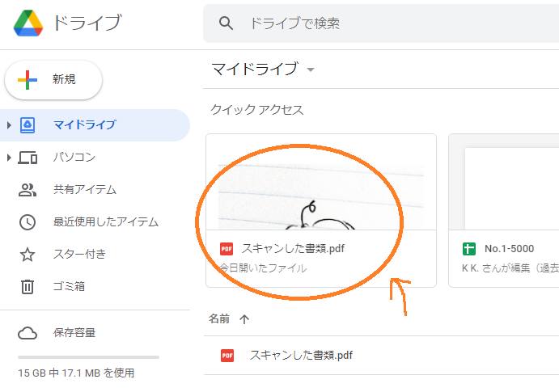Click the 新規 button
Viewport: 559px width, 392px height.
click(53, 80)
